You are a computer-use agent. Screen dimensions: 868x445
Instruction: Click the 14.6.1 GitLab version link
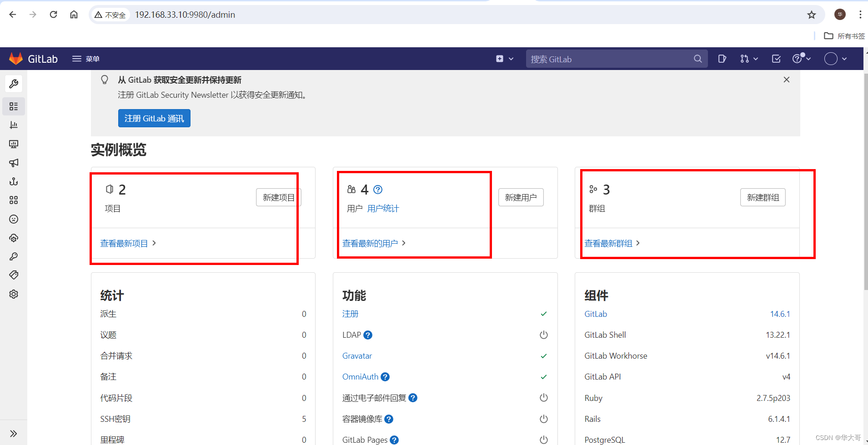[x=780, y=314]
